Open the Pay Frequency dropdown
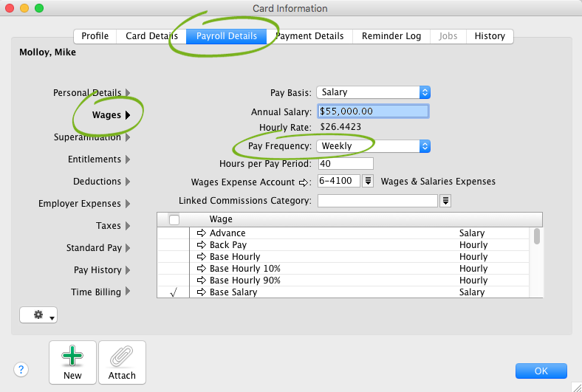The width and height of the screenshot is (582, 392). click(373, 146)
